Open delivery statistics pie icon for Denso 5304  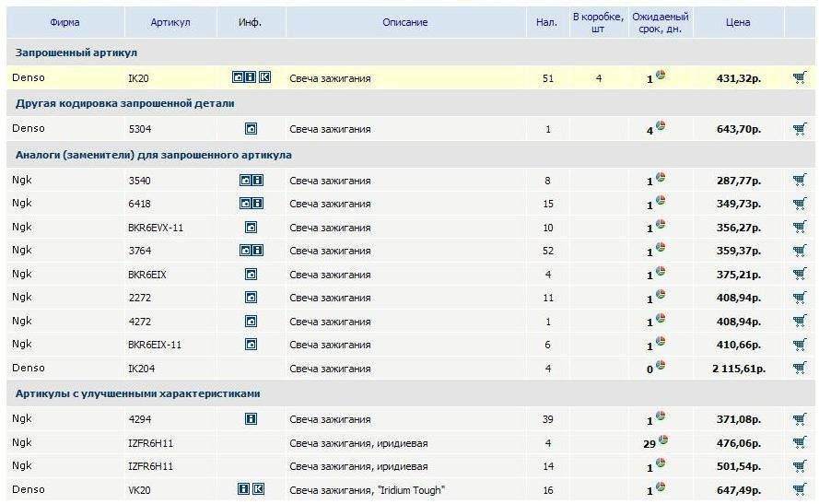tap(661, 126)
